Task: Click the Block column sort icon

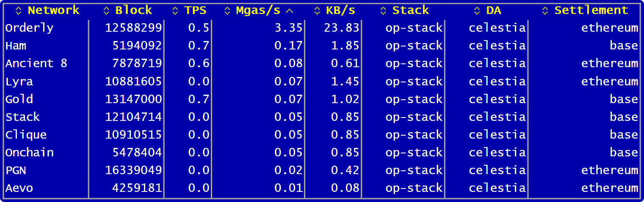Action: [106, 11]
